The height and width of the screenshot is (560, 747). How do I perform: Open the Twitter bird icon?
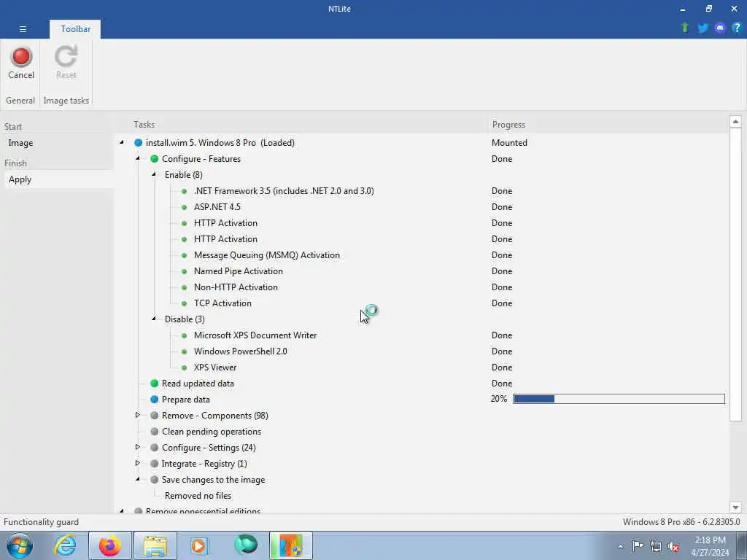point(703,28)
